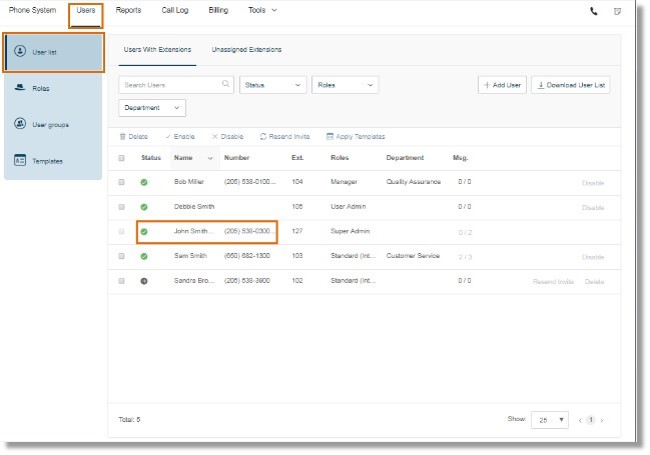Click the green status icon for Bob Miller
Image resolution: width=650 pixels, height=455 pixels.
point(144,182)
